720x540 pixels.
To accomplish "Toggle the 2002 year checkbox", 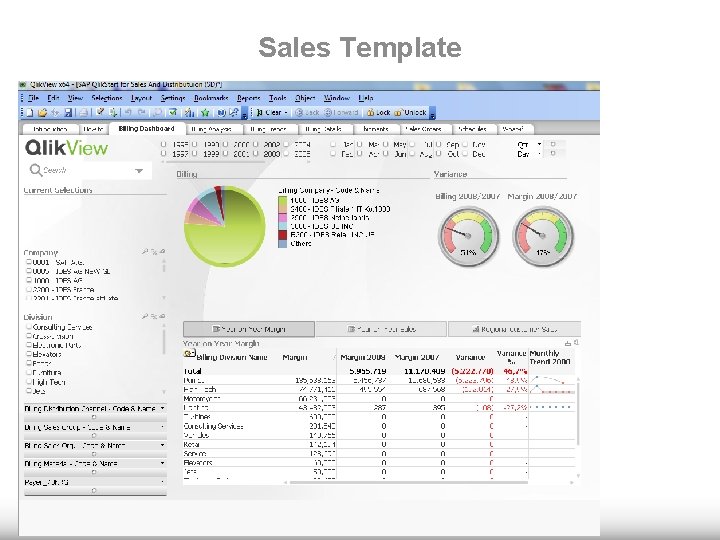I will point(256,144).
